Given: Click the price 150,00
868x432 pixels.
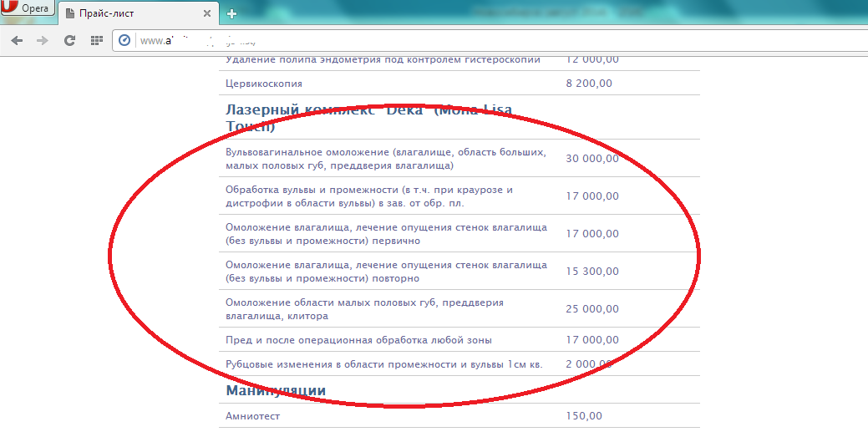Looking at the screenshot, I should point(584,415).
